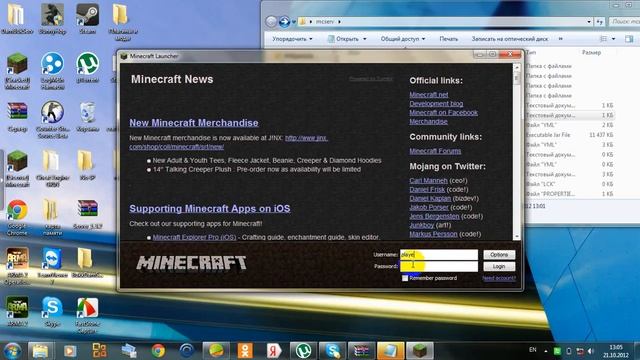Click Печать in the Explorer toolbar

(449, 39)
